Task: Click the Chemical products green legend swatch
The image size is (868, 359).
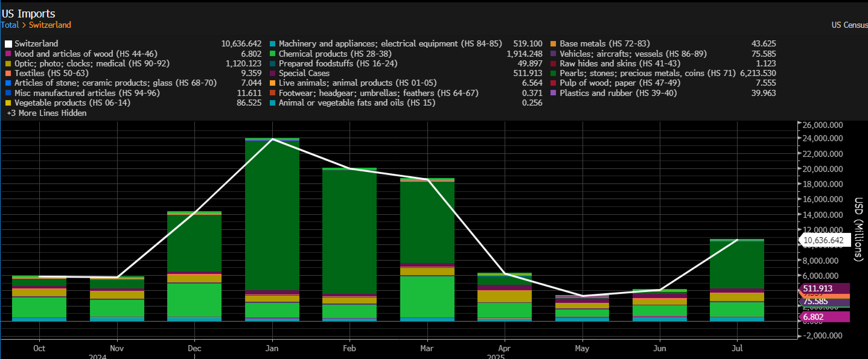Action: [273, 54]
